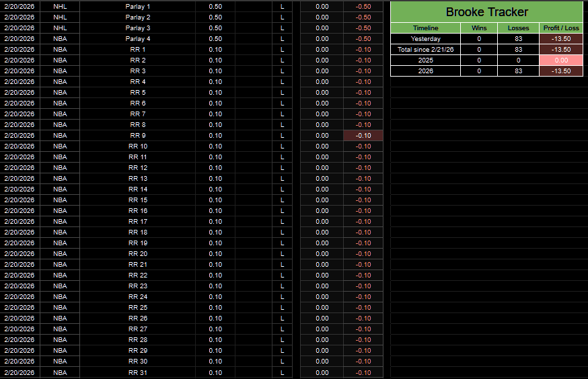Select the RR 1 cell
The height and width of the screenshot is (379, 588).
point(138,50)
